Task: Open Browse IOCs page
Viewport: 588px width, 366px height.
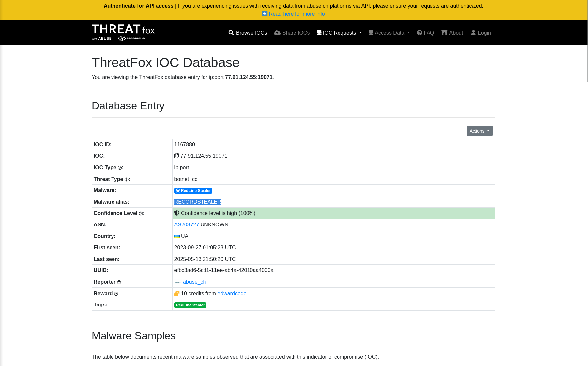Action: 251,33
